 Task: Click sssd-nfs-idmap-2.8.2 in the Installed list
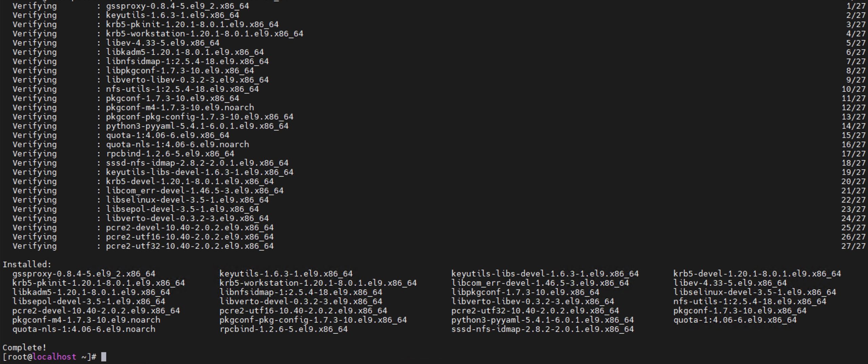(542, 329)
